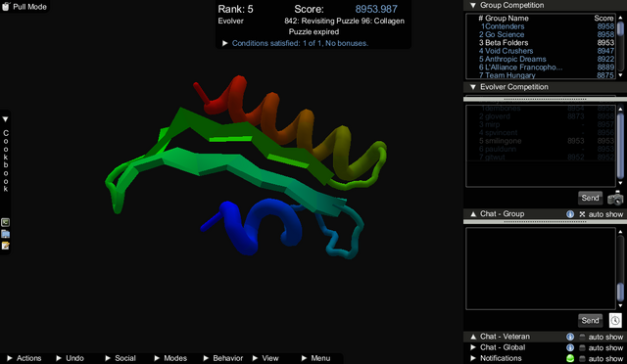Click the Evolver Competition scrollbar thumb
Screen dimensions: 627x364
pos(620,146)
